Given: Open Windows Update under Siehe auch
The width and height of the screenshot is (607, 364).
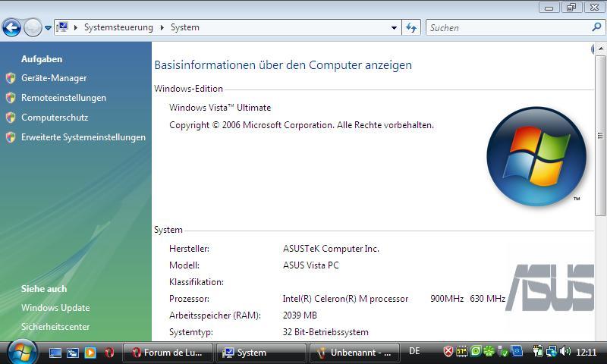Looking at the screenshot, I should [x=55, y=308].
